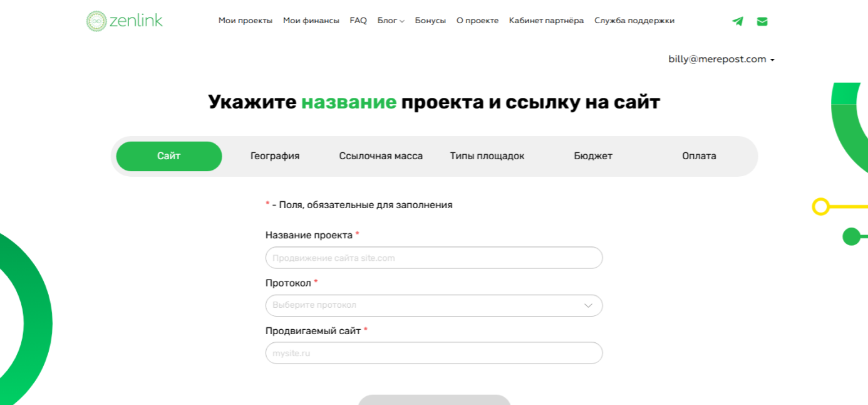
Task: Expand the Блог dropdown menu
Action: (391, 21)
